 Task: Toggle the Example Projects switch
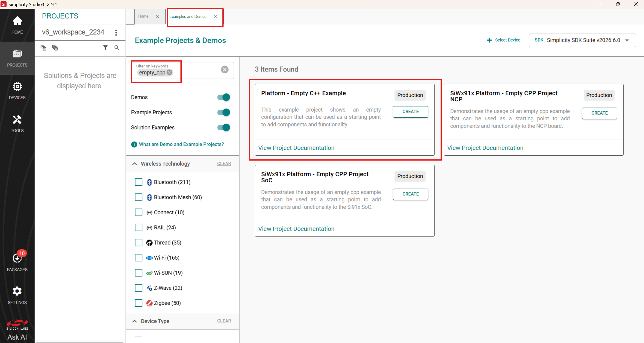(x=224, y=112)
